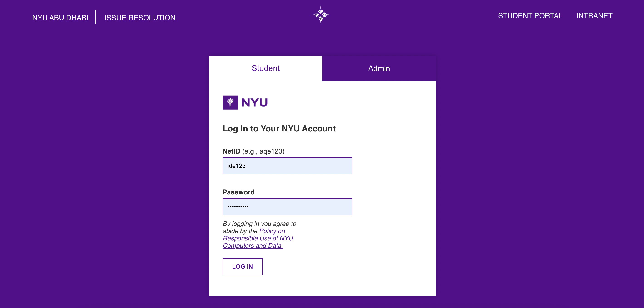The height and width of the screenshot is (308, 644).
Task: Switch to the Student tab
Action: 265,68
